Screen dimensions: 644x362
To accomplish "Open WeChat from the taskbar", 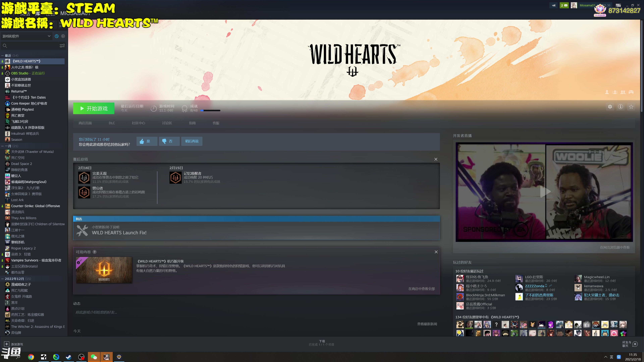I will (x=94, y=357).
